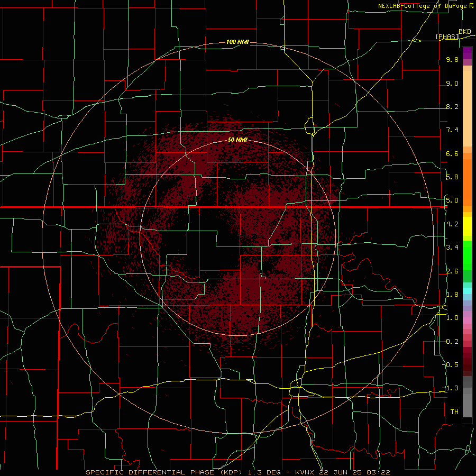Click "(KDP)" in the bottom caption
This screenshot has width=476, height=476.
231,472
